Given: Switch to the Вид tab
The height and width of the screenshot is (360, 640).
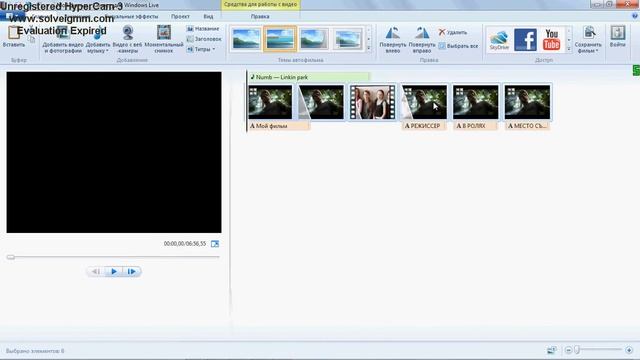Looking at the screenshot, I should [x=208, y=16].
